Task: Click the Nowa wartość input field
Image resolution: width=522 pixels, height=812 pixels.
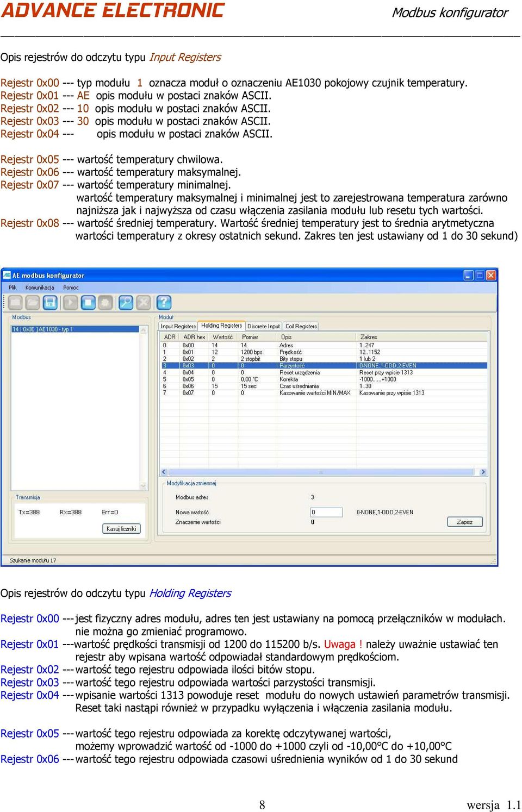Action: 326,512
